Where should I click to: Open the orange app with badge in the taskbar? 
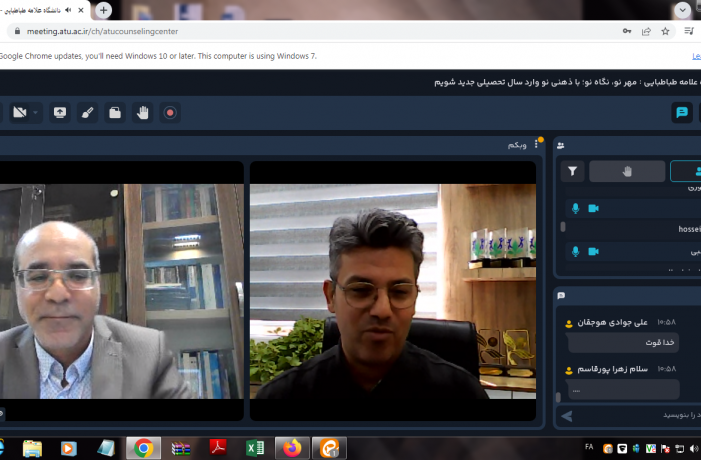pos(329,448)
